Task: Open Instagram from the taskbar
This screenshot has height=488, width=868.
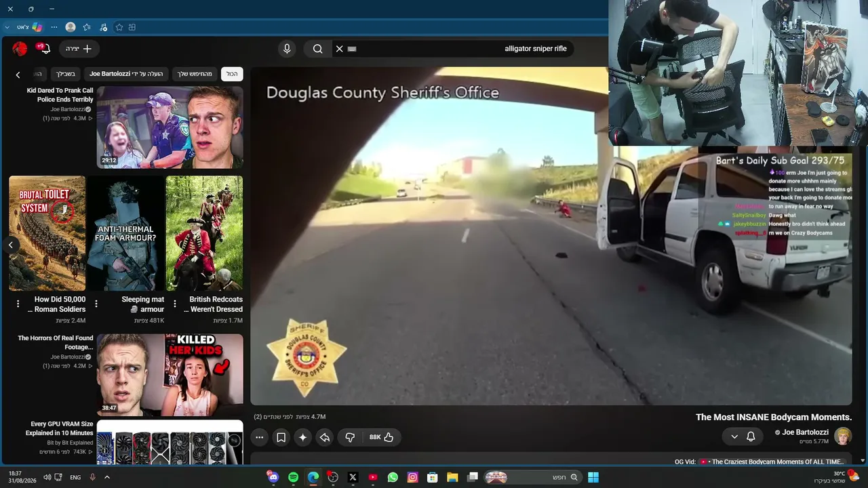Action: [x=412, y=477]
